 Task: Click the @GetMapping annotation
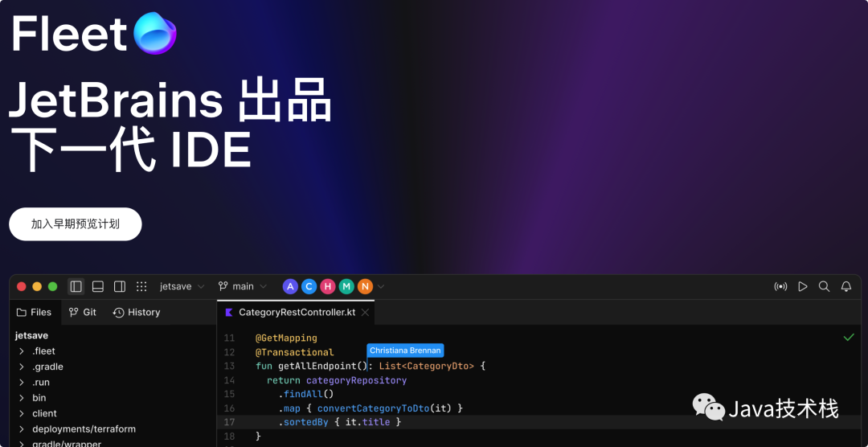(x=286, y=338)
